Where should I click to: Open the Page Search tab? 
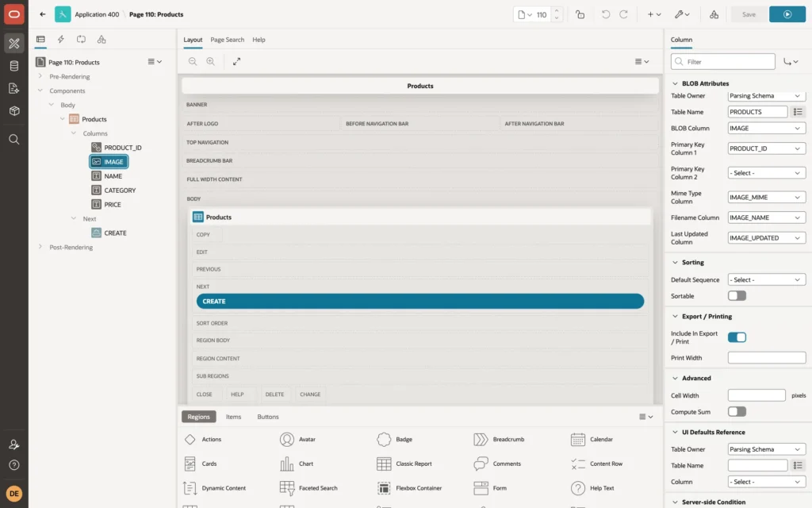[227, 40]
